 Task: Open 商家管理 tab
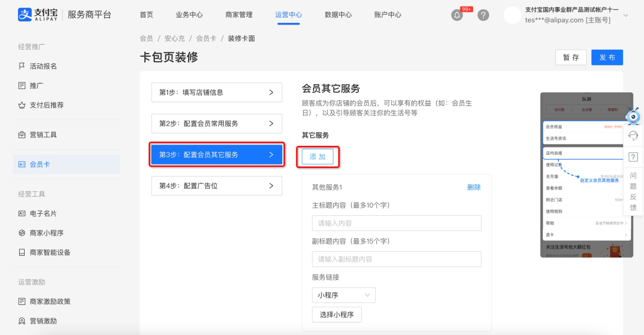click(x=239, y=15)
